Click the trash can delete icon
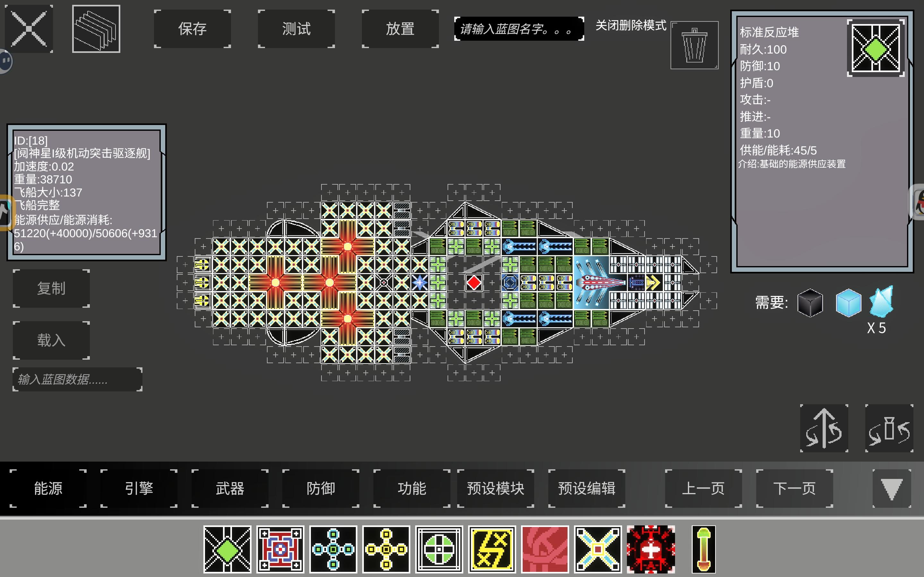 [x=694, y=46]
